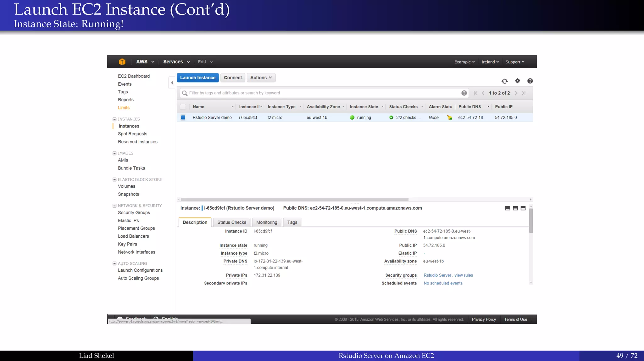
Task: Collapse the IMAGES sidebar section
Action: 114,153
